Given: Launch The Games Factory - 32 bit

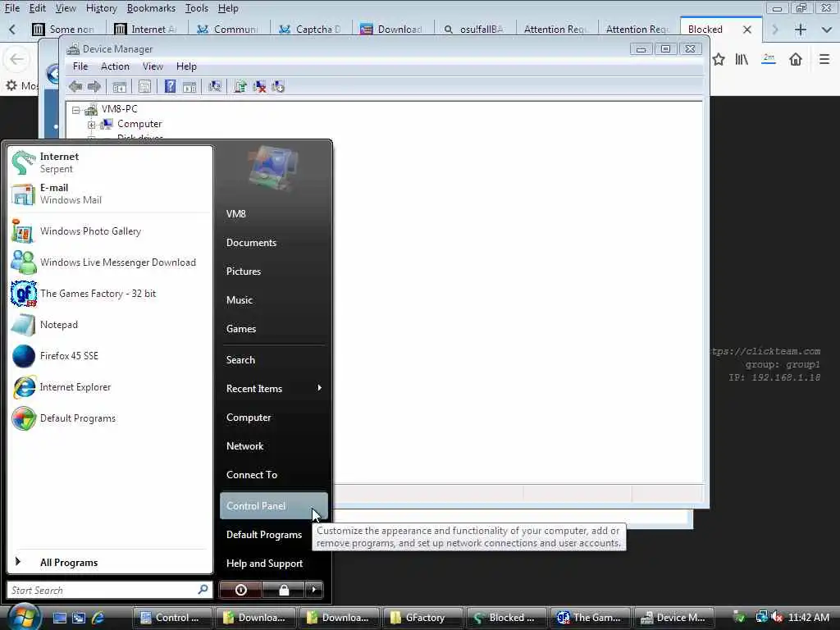Looking at the screenshot, I should click(x=110, y=294).
